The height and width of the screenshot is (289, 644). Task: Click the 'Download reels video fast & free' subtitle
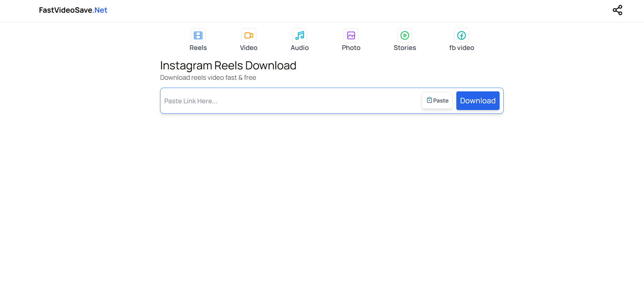[208, 78]
